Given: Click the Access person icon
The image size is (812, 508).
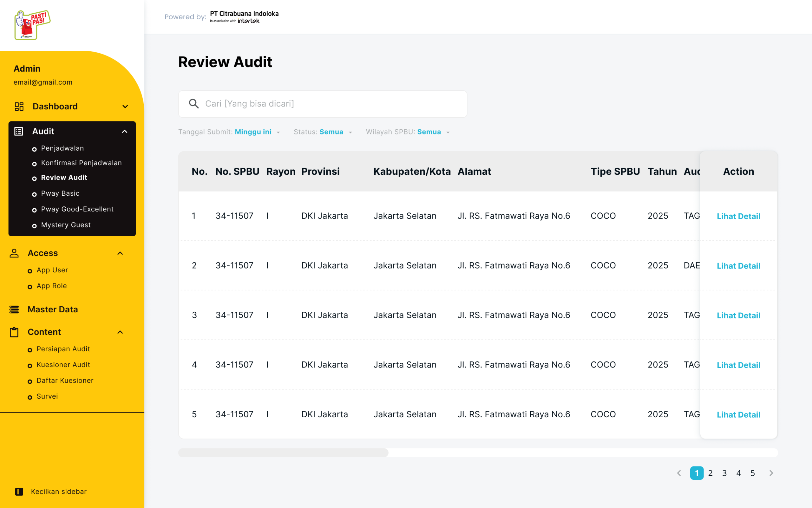Looking at the screenshot, I should pos(14,253).
